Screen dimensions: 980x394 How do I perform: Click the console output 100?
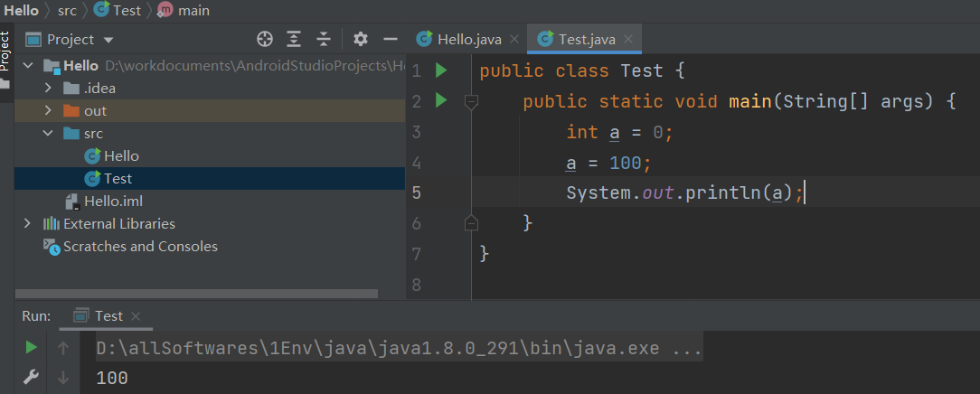[112, 378]
